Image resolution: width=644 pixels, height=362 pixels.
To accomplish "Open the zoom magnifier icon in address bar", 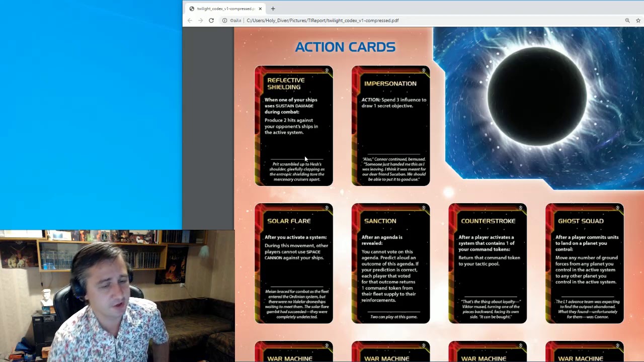I will pyautogui.click(x=627, y=21).
